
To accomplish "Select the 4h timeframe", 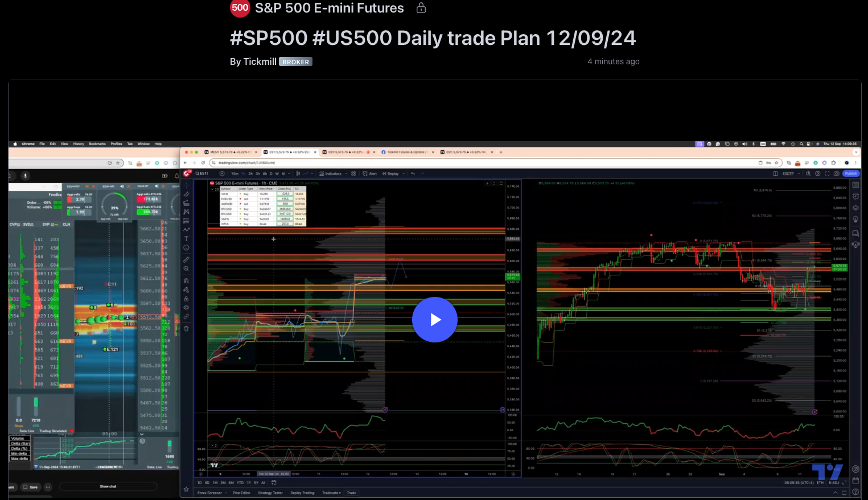I will point(265,173).
